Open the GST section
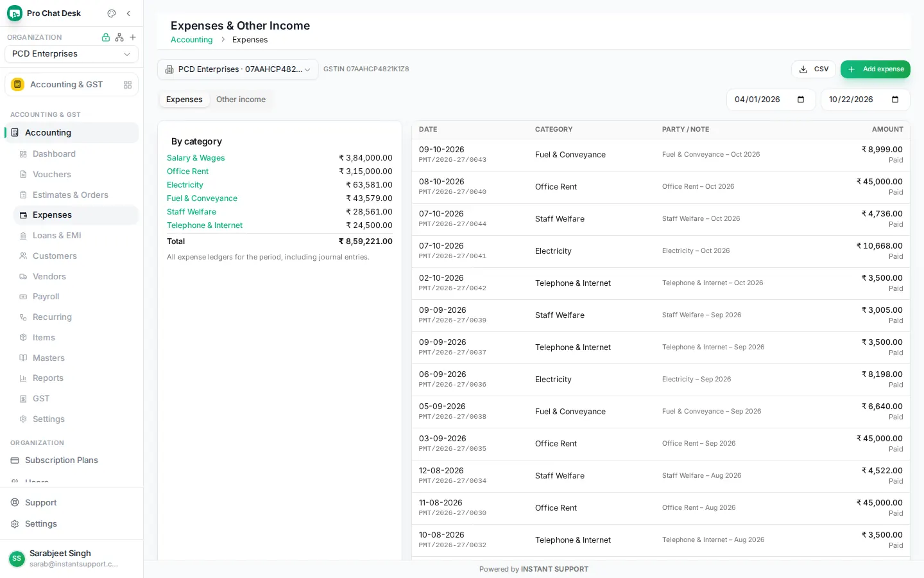The height and width of the screenshot is (578, 924). tap(76, 399)
